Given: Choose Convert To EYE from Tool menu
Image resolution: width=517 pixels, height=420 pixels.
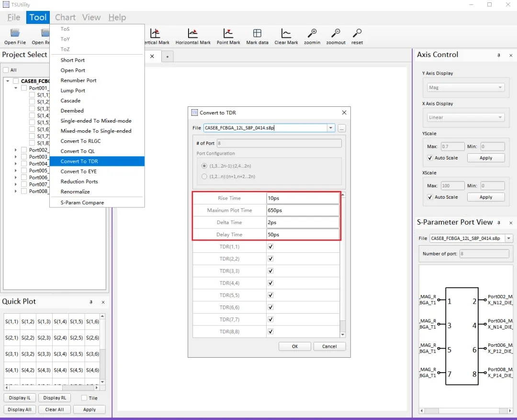Looking at the screenshot, I should coord(79,171).
